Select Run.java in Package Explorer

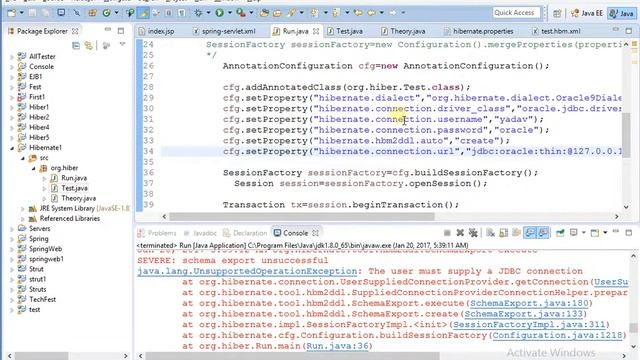(x=74, y=178)
